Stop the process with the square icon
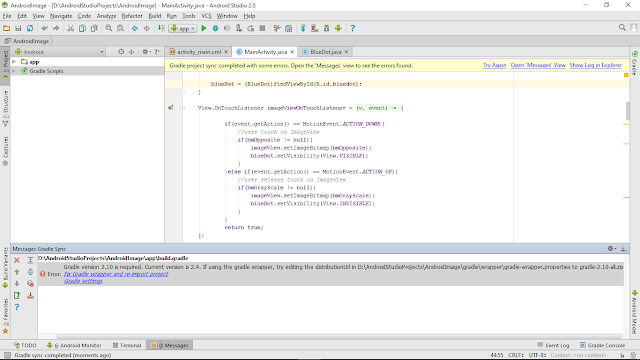The image size is (640, 360). [x=262, y=28]
